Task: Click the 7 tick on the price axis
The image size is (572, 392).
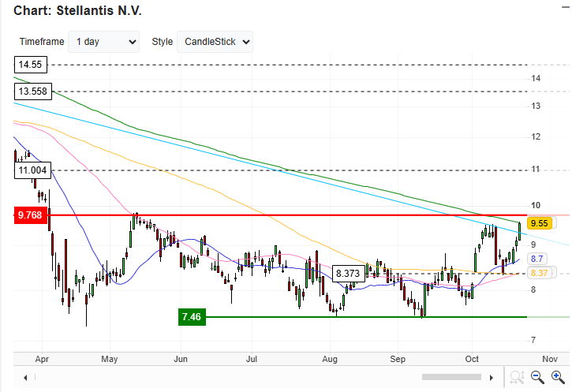Action: coord(533,340)
